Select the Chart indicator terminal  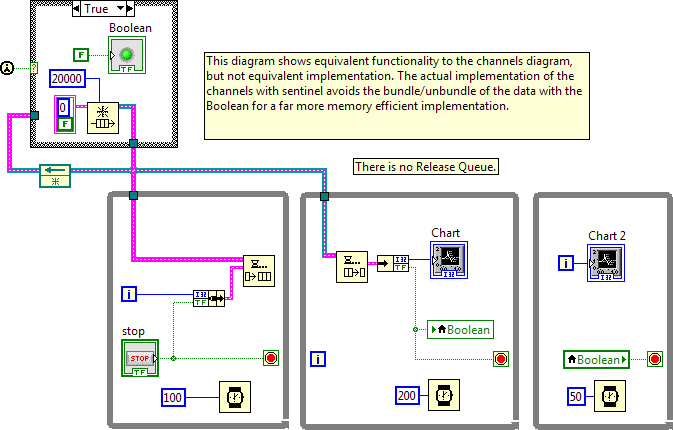(449, 260)
